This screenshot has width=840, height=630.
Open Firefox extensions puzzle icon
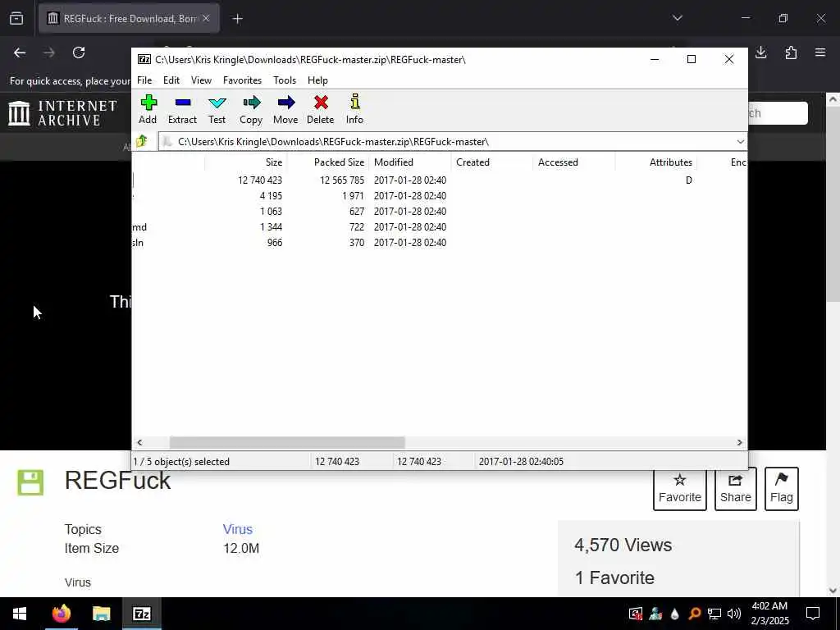pos(792,52)
